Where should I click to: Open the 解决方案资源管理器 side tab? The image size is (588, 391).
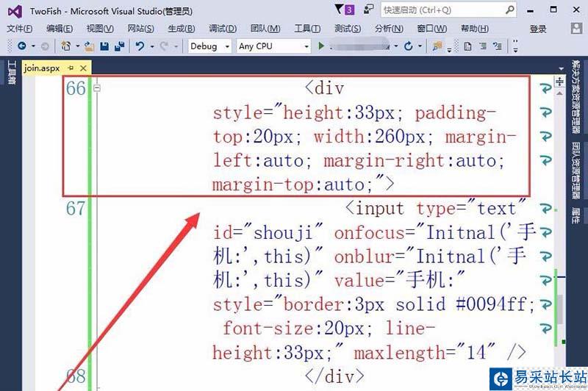click(x=576, y=96)
